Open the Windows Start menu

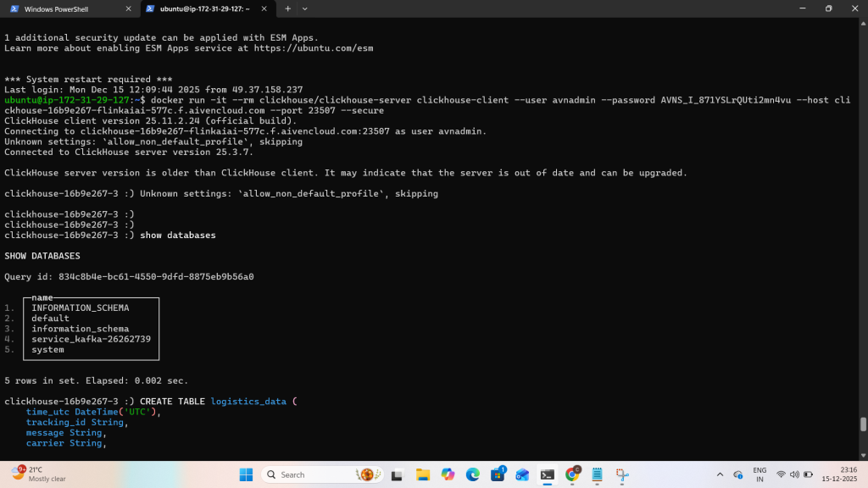(246, 474)
